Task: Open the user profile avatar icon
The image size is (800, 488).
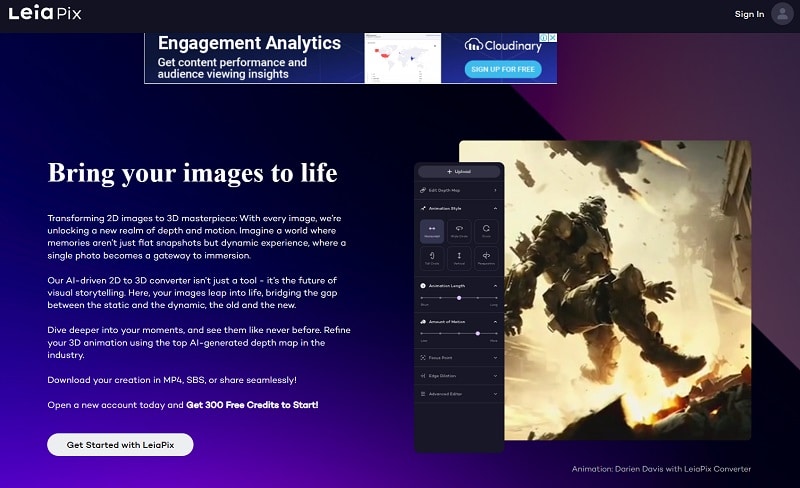Action: [x=782, y=14]
